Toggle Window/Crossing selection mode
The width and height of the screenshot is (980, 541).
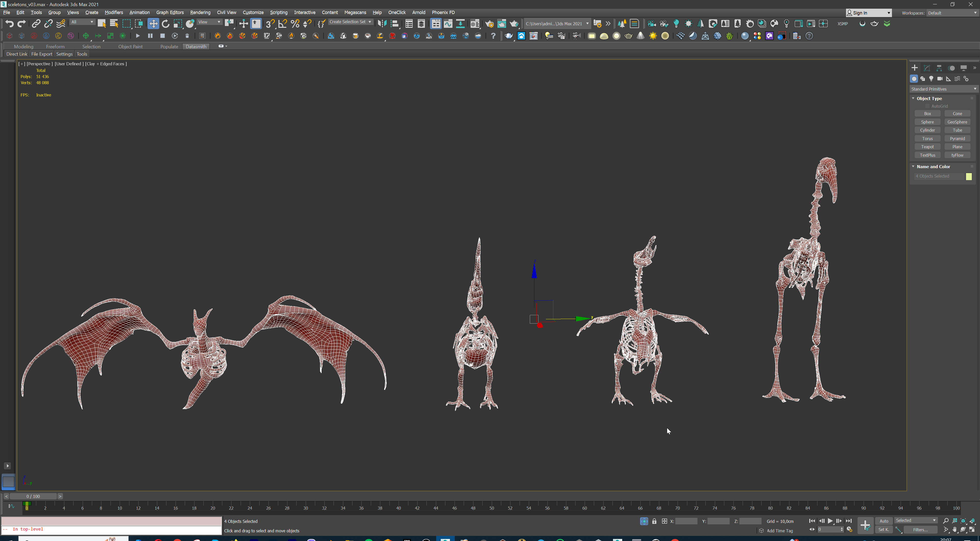pos(139,23)
